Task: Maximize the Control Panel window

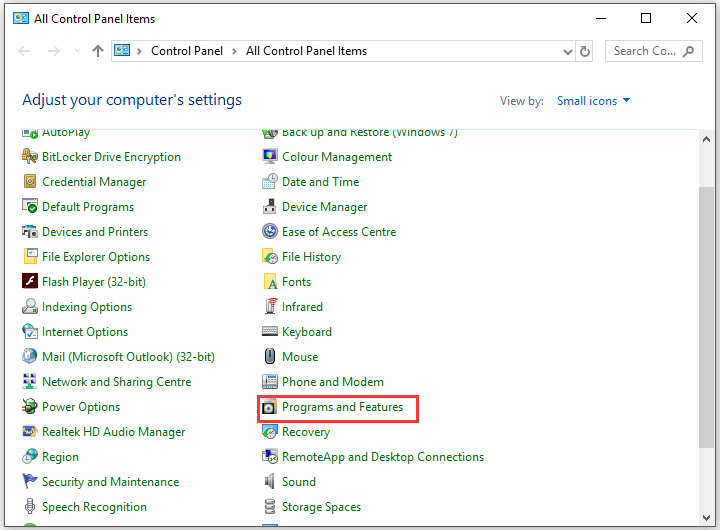Action: click(x=646, y=18)
